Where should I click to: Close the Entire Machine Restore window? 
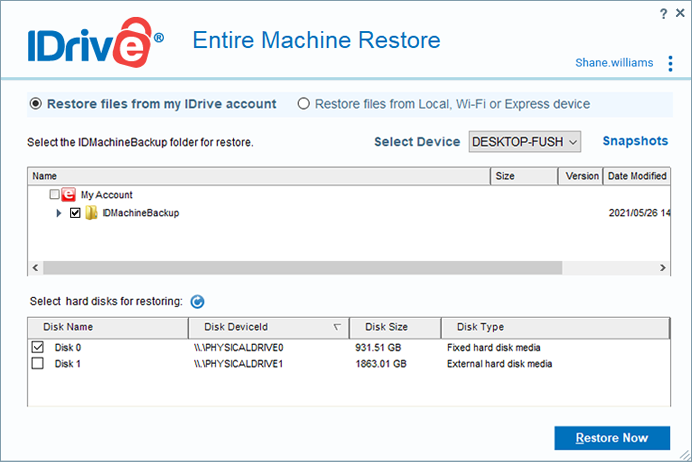pos(680,13)
